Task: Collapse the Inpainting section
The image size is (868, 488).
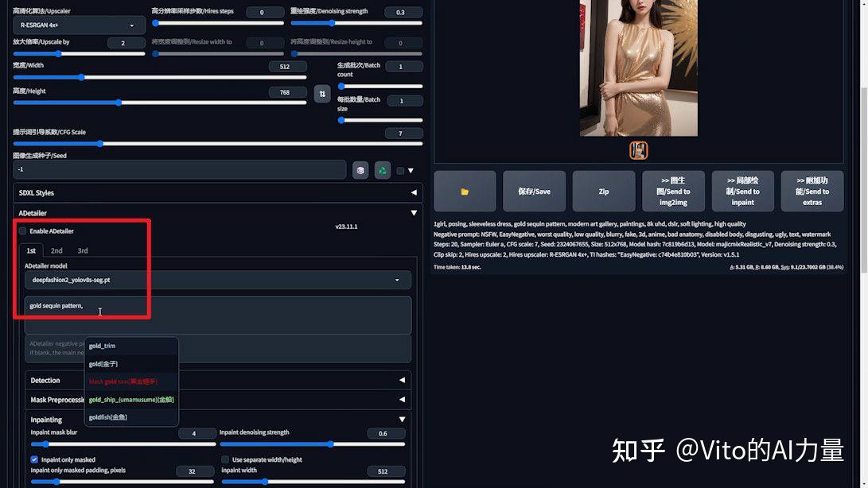Action: [217, 420]
